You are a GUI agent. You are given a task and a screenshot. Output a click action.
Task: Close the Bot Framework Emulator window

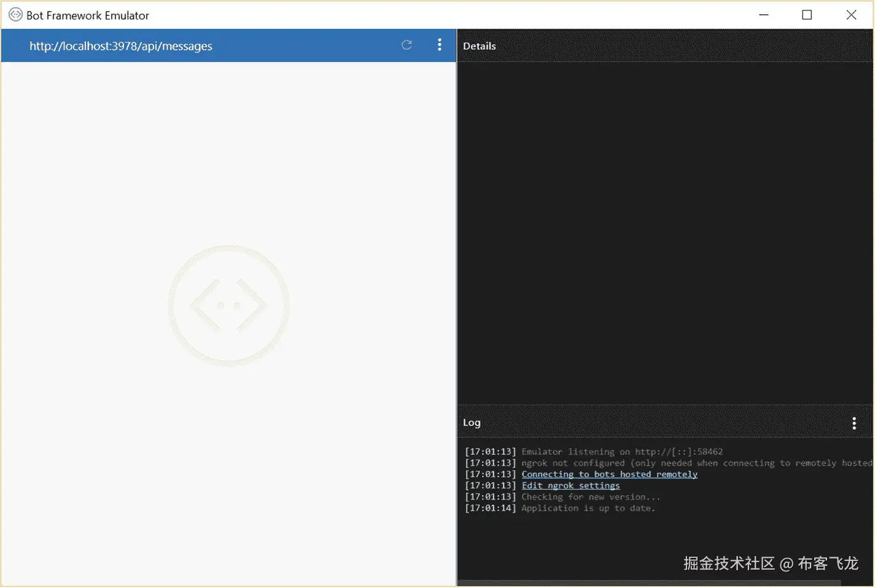click(x=851, y=15)
